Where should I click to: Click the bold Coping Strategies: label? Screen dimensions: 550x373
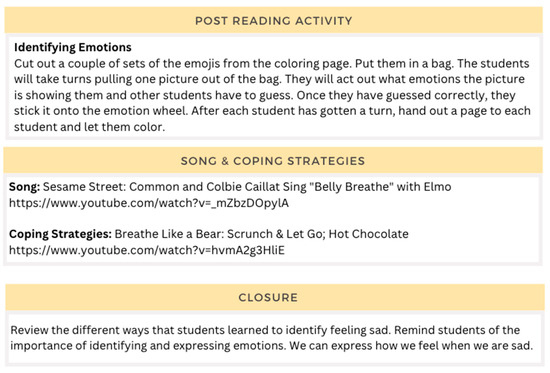pos(60,234)
